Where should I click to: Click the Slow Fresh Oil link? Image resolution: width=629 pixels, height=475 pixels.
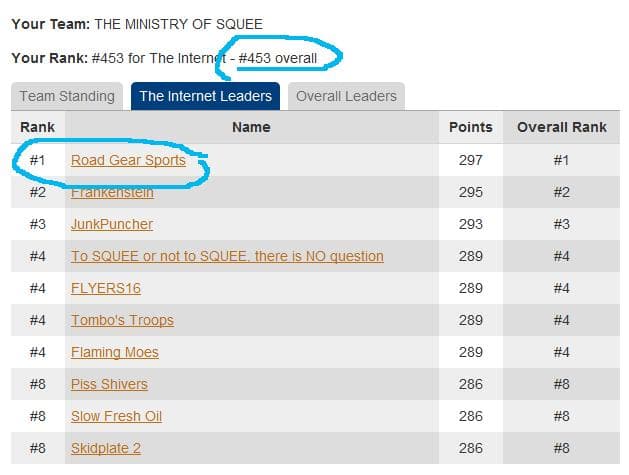[116, 416]
